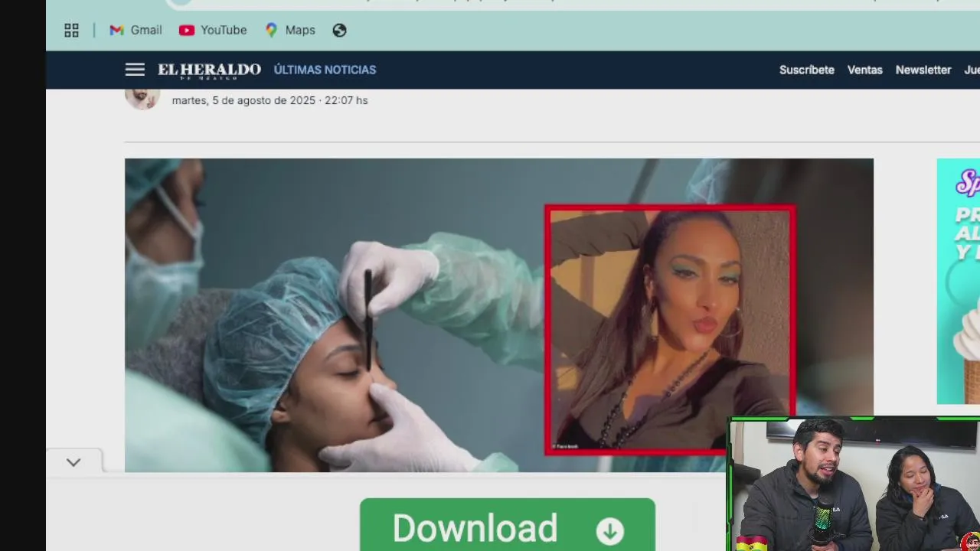Click the webcam overlay of streamers
980x551 pixels.
[854, 484]
